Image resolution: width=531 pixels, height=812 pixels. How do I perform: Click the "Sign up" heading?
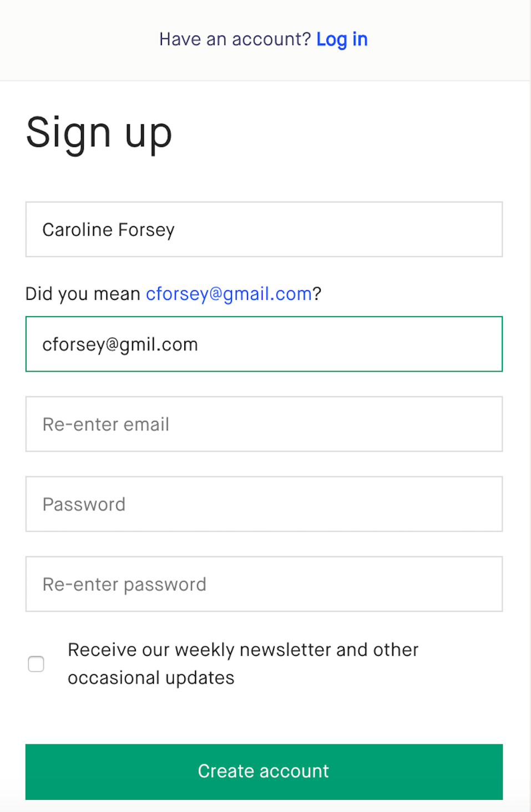tap(99, 133)
